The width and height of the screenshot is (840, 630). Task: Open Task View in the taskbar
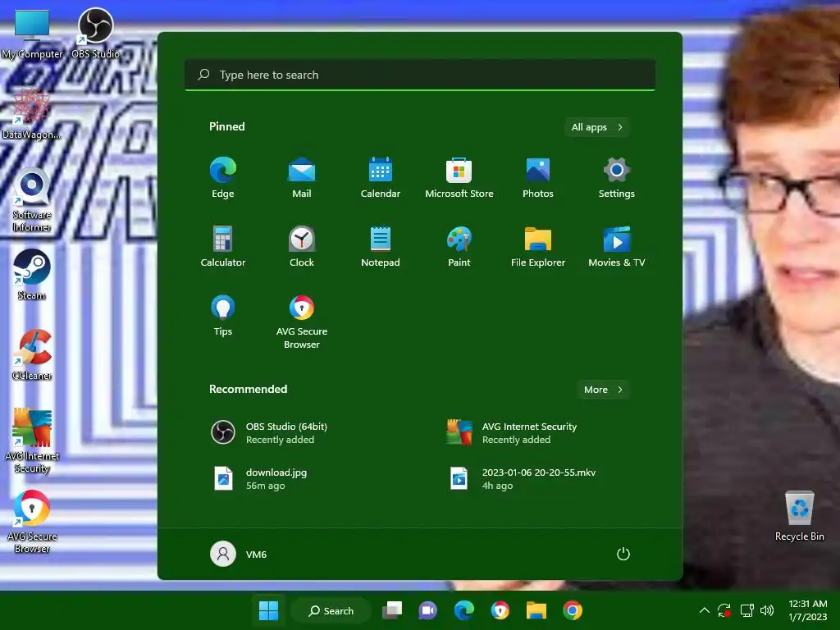(392, 610)
